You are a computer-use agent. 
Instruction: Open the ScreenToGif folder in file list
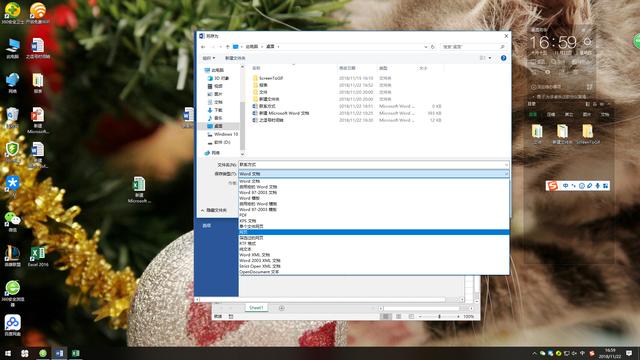click(268, 78)
